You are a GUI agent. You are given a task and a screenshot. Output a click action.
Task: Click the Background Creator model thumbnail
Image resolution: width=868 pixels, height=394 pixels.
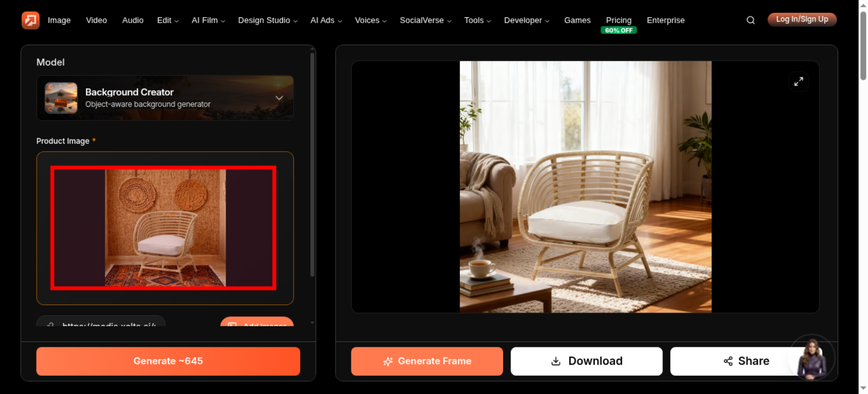click(x=61, y=98)
